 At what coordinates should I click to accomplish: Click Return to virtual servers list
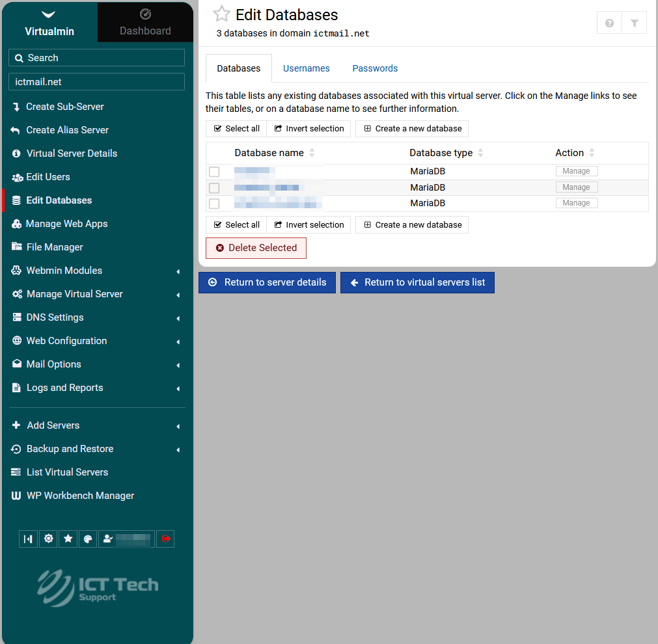click(418, 282)
